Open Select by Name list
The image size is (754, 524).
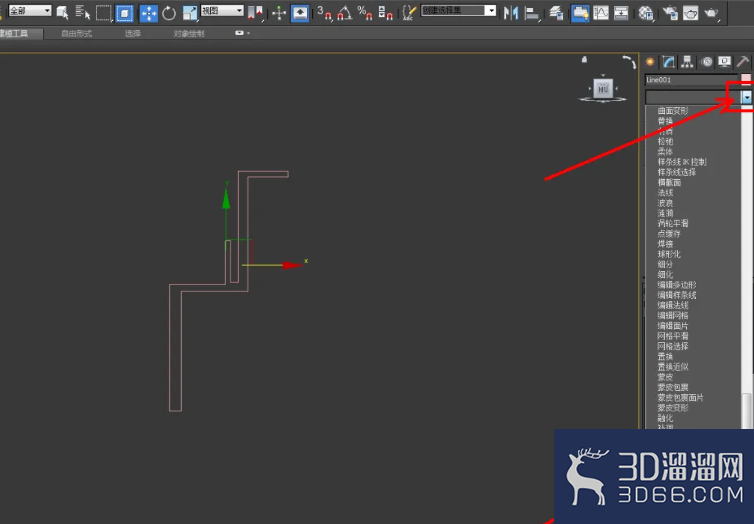pos(83,12)
